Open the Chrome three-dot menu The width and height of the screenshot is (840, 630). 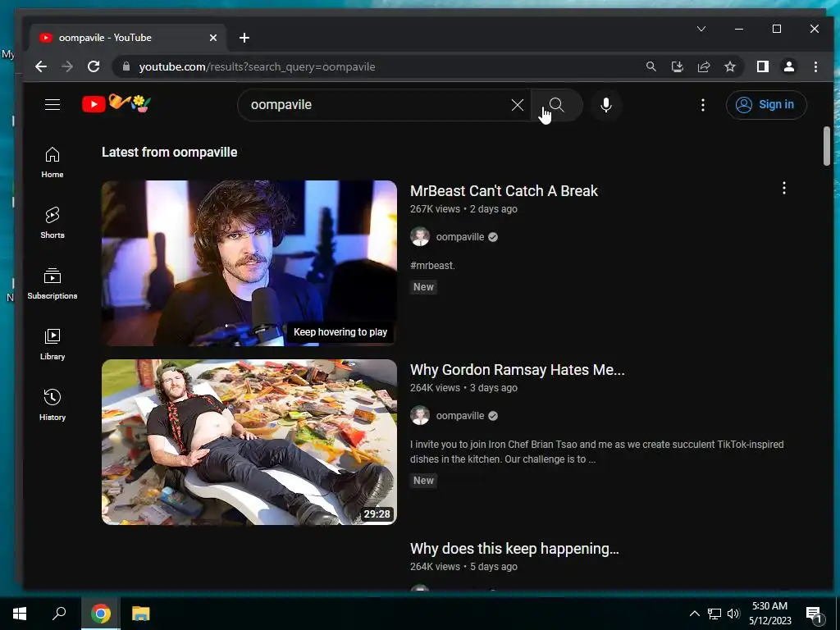pos(815,66)
